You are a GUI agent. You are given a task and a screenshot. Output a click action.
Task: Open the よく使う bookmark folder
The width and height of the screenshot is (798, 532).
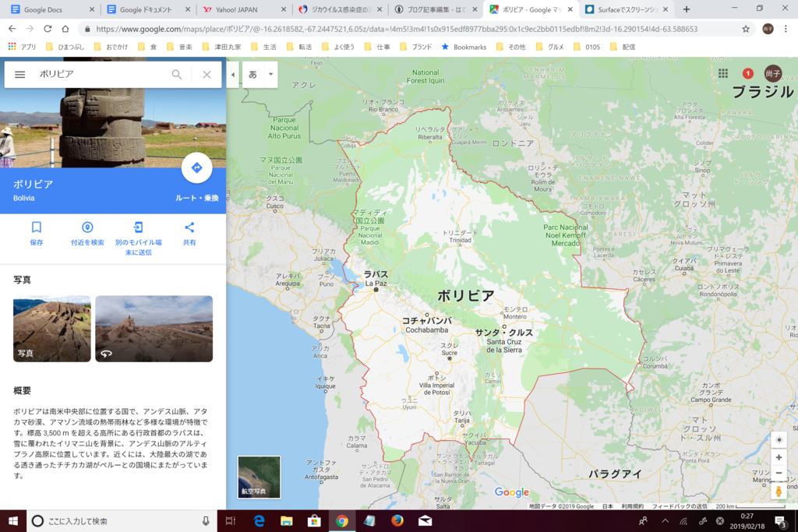[338, 47]
